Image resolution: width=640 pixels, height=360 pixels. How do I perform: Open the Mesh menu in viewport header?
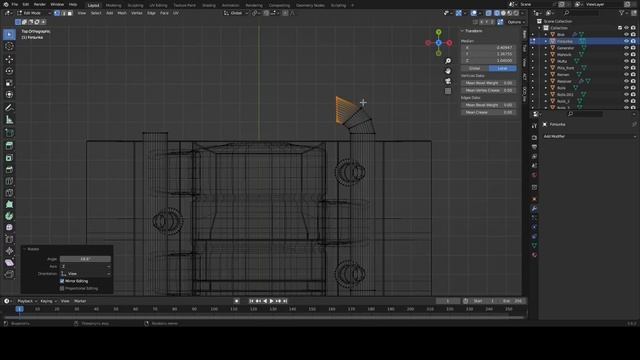tap(122, 13)
